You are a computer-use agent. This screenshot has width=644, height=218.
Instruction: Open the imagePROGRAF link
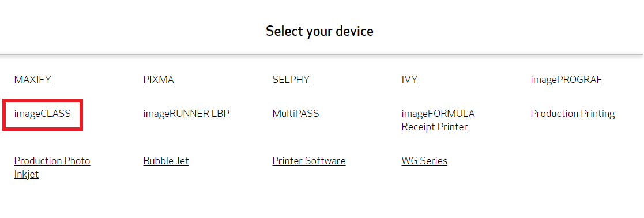click(566, 80)
